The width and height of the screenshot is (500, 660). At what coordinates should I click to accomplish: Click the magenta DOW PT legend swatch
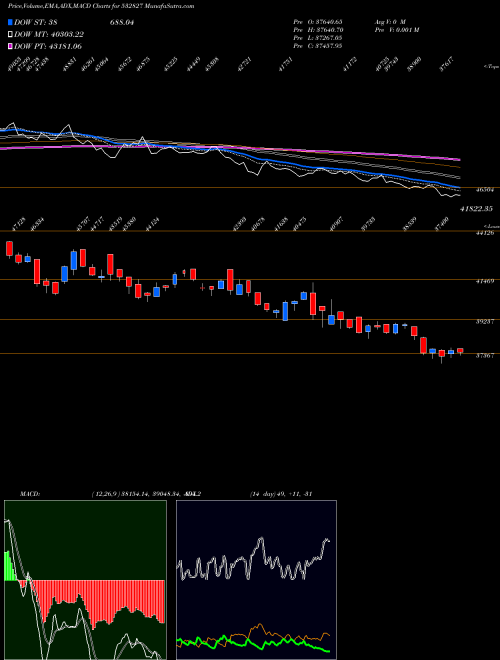pos(11,46)
